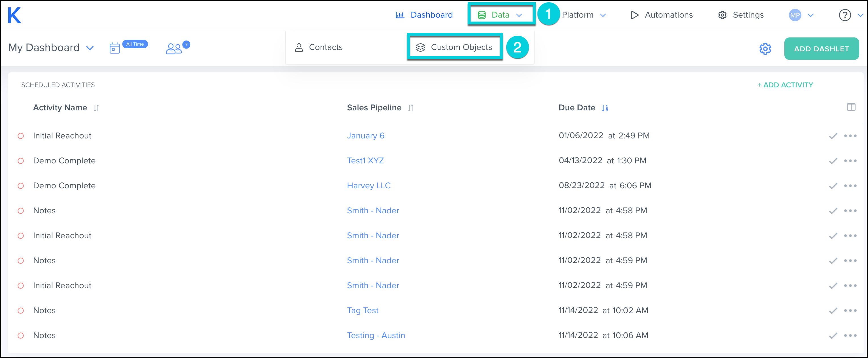Toggle the status circle beside the Test1 XYZ activity
This screenshot has width=868, height=358.
21,161
